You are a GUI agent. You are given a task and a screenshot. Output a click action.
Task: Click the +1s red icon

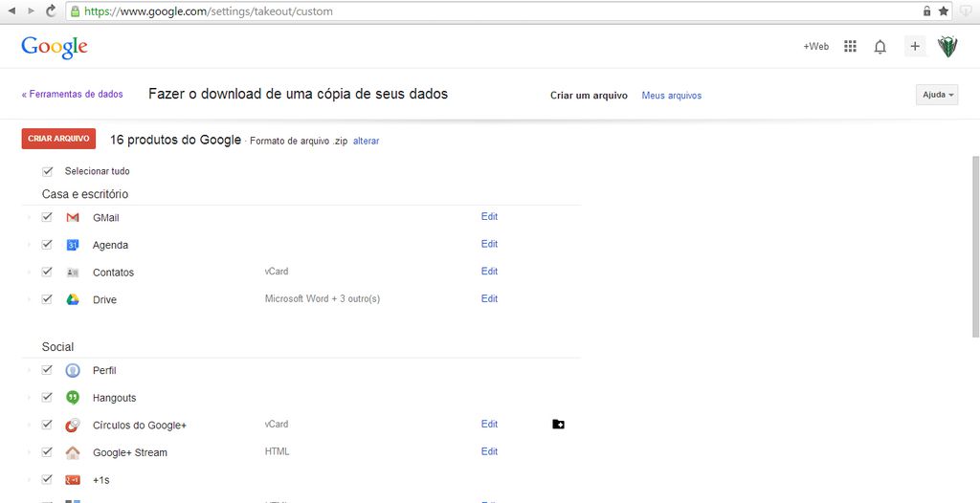click(73, 480)
